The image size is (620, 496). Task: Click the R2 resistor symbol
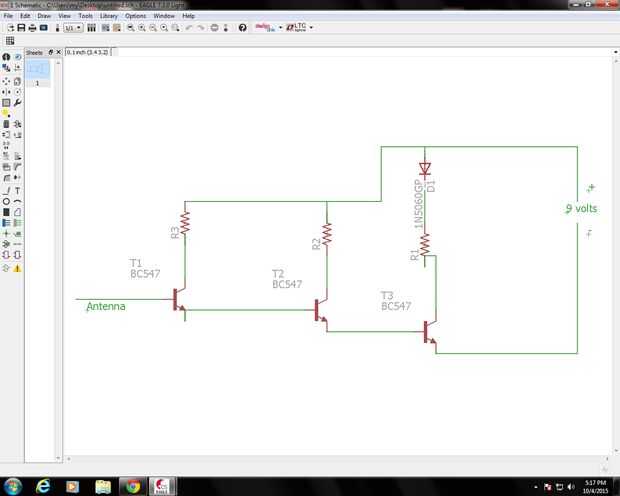click(x=327, y=235)
